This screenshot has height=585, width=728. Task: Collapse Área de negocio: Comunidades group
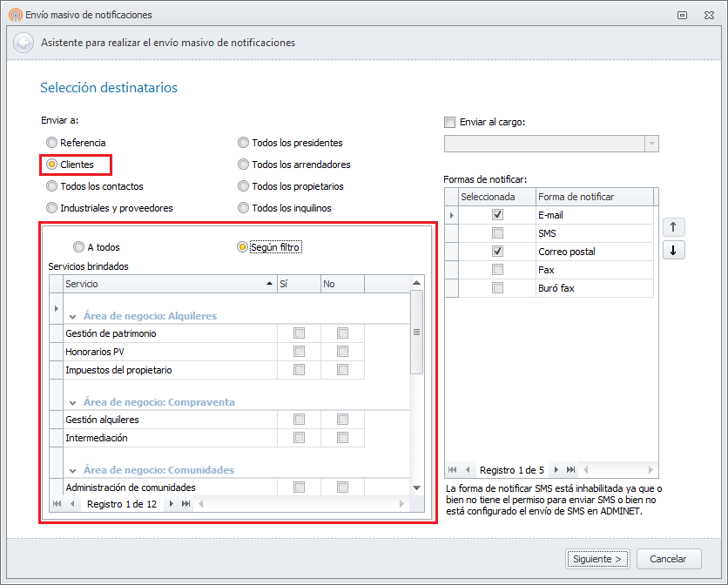(x=73, y=471)
